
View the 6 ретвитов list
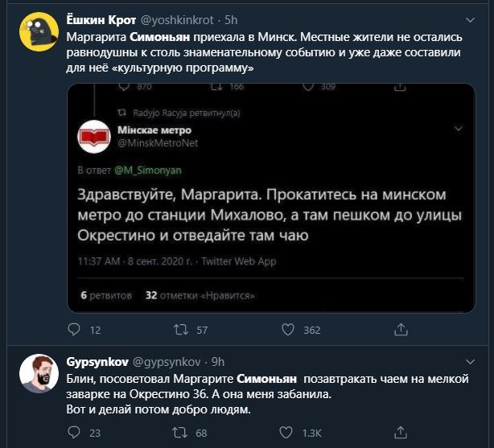pyautogui.click(x=106, y=295)
